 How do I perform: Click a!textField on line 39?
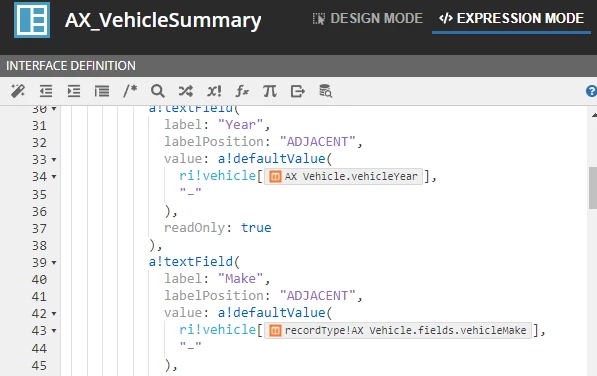pyautogui.click(x=191, y=262)
